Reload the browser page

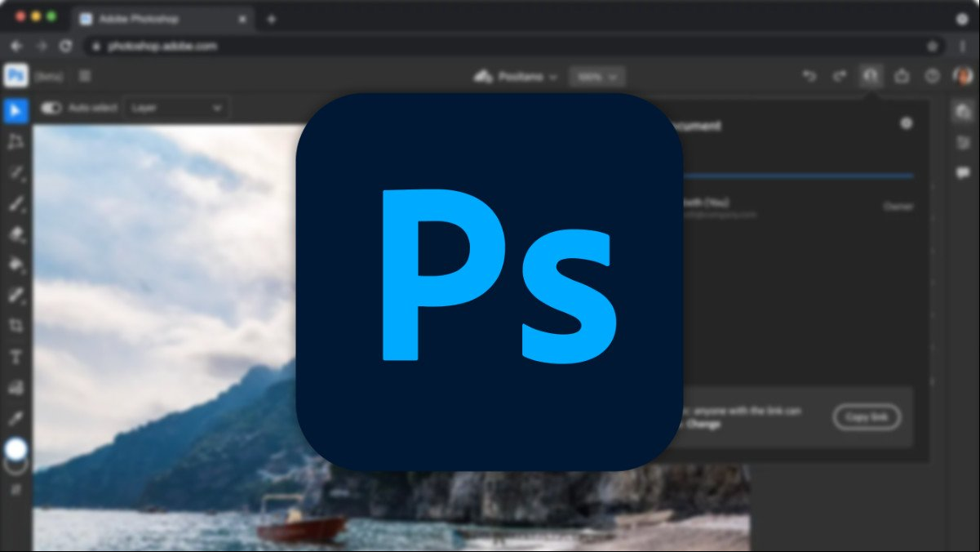coord(65,47)
